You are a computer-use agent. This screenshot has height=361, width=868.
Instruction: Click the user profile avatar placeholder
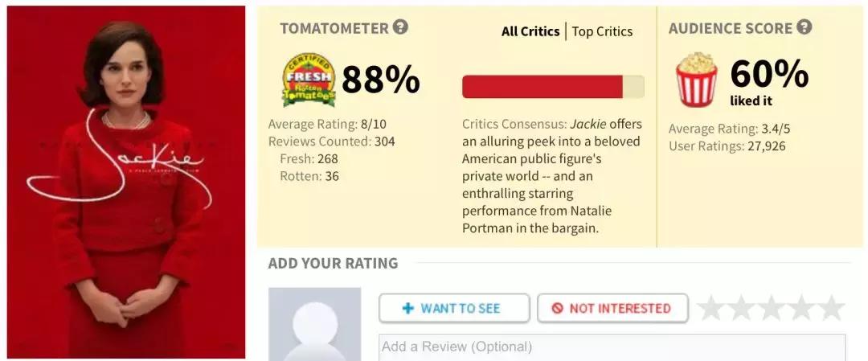point(314,326)
